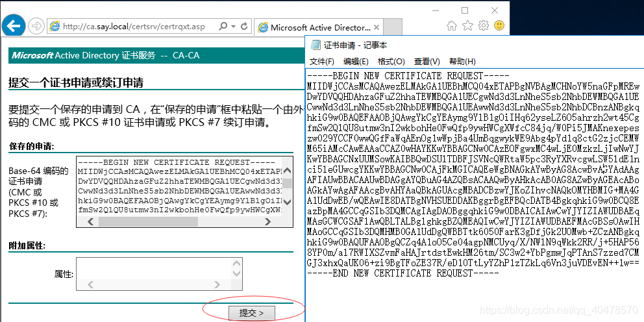Click the 提交一个证书申请或续订申请 heading

[x=75, y=83]
